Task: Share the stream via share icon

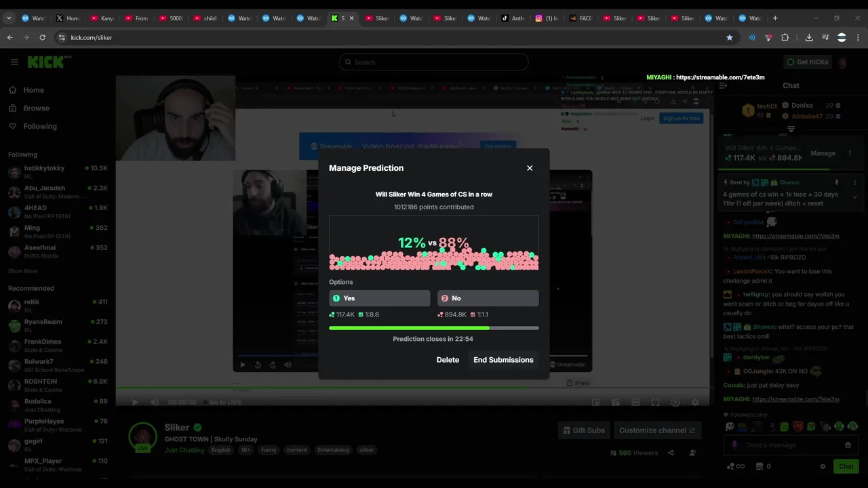Action: click(671, 453)
